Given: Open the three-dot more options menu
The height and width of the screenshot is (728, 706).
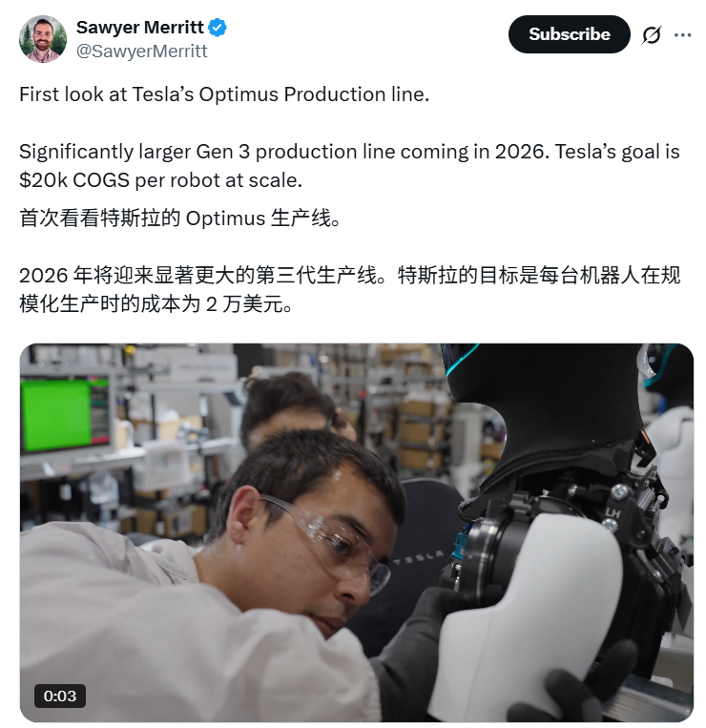Looking at the screenshot, I should coord(682,34).
